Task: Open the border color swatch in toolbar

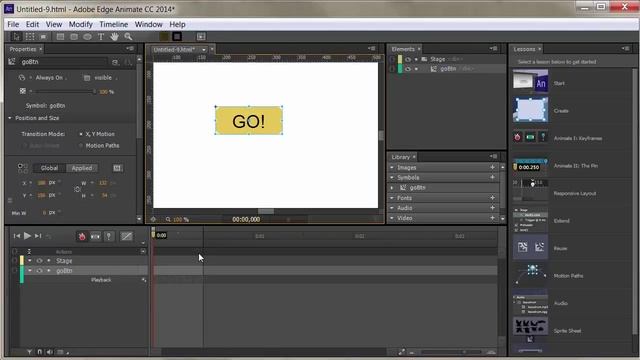Action: pyautogui.click(x=177, y=37)
